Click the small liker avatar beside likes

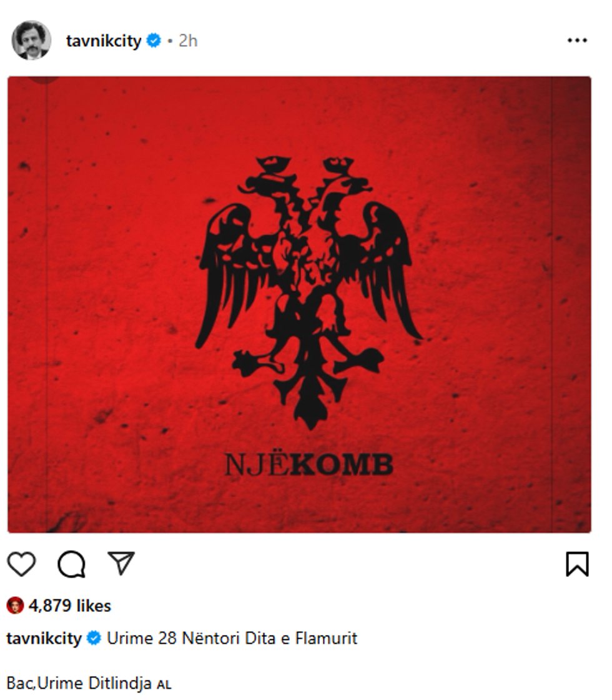(x=15, y=606)
